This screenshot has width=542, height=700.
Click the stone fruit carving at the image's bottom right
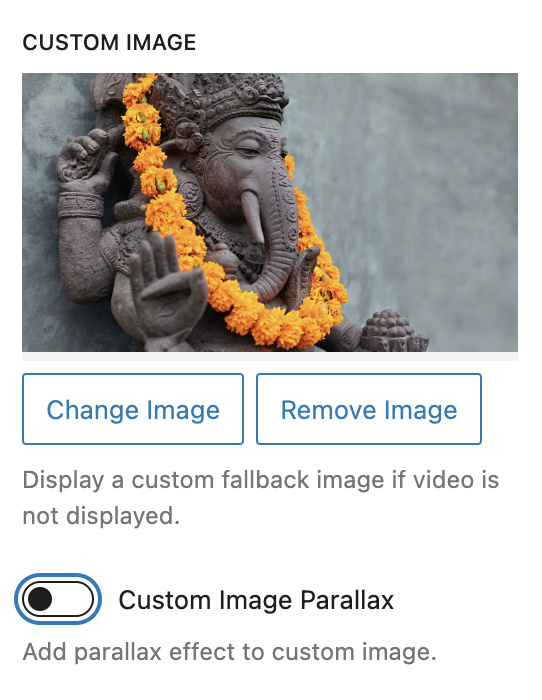[393, 331]
